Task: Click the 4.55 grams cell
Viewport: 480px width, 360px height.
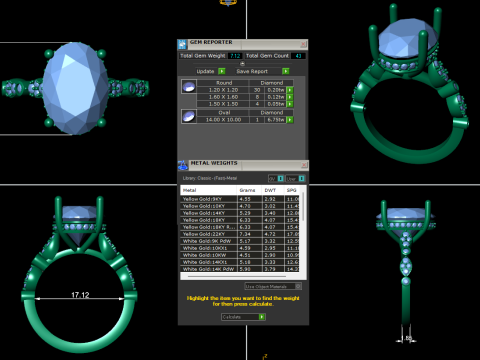Action: (250, 199)
